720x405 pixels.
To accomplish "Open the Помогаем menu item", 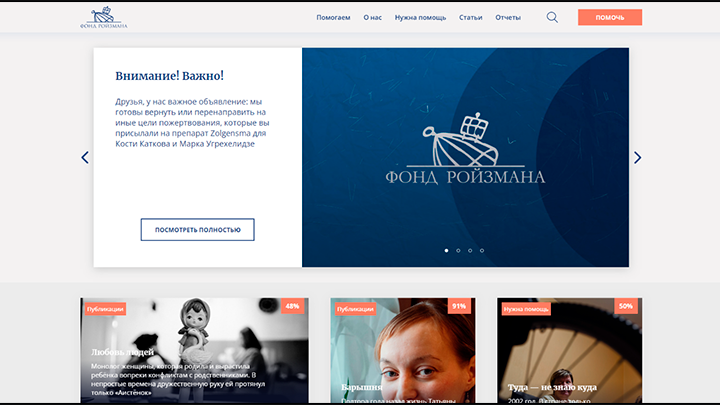I will pos(333,17).
